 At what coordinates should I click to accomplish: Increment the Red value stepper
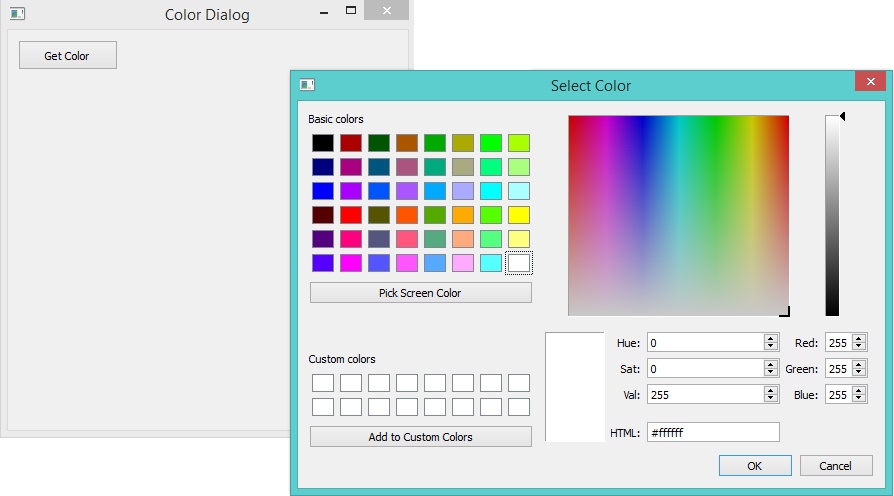coord(859,339)
